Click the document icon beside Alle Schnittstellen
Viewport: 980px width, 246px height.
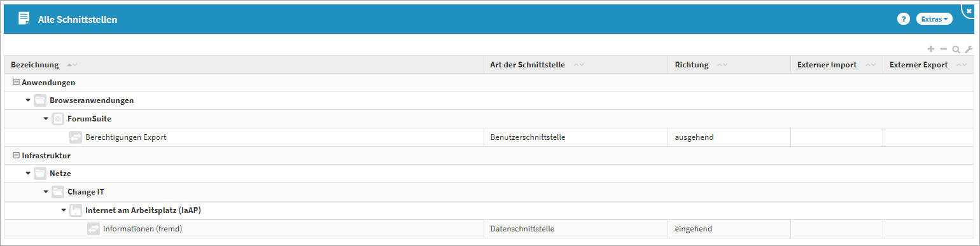click(24, 18)
